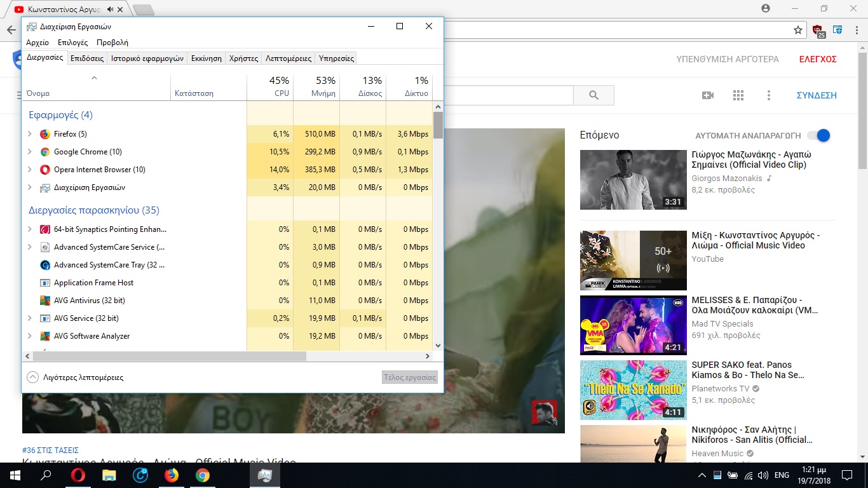Open the Αρχείο menu

point(37,43)
